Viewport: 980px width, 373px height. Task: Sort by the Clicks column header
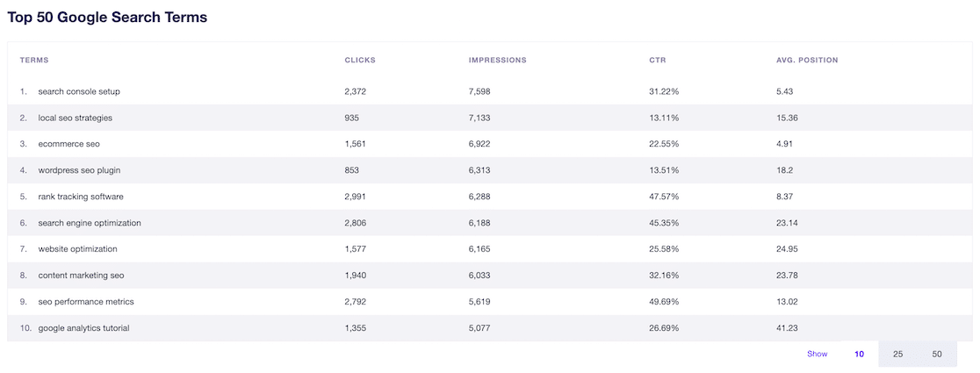(360, 61)
